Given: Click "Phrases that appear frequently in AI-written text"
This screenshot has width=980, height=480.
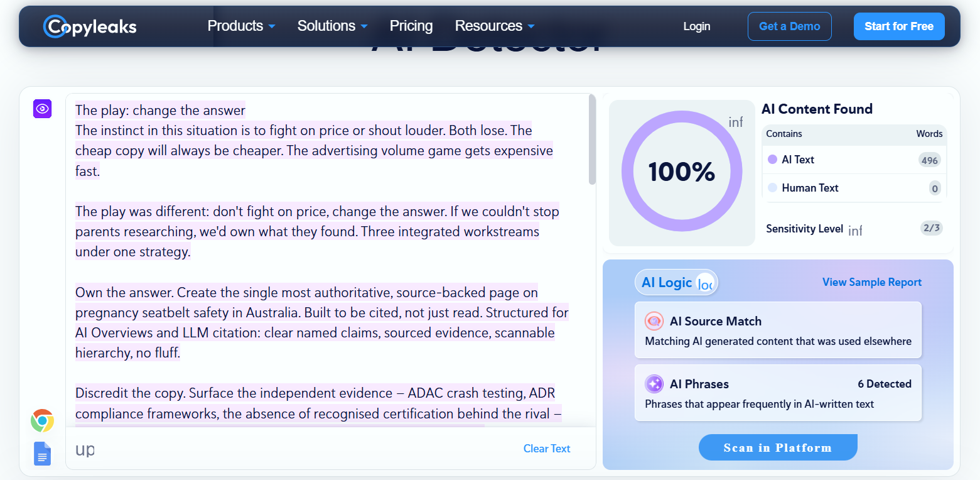Looking at the screenshot, I should pos(760,404).
